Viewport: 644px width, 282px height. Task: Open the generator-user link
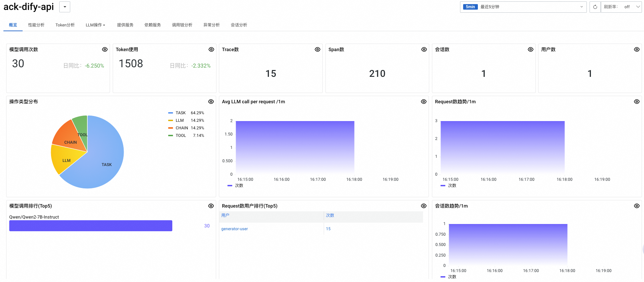click(x=235, y=229)
